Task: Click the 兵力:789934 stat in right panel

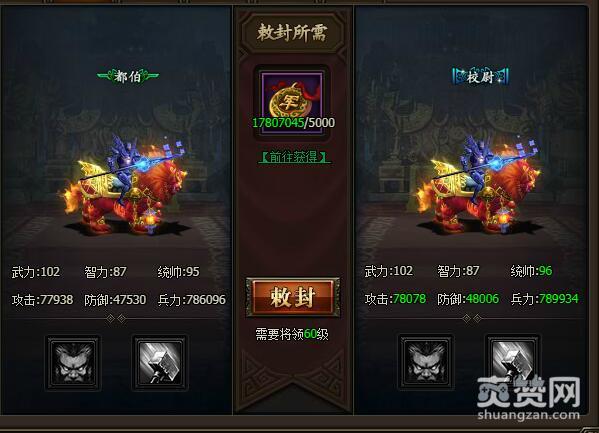Action: [545, 298]
